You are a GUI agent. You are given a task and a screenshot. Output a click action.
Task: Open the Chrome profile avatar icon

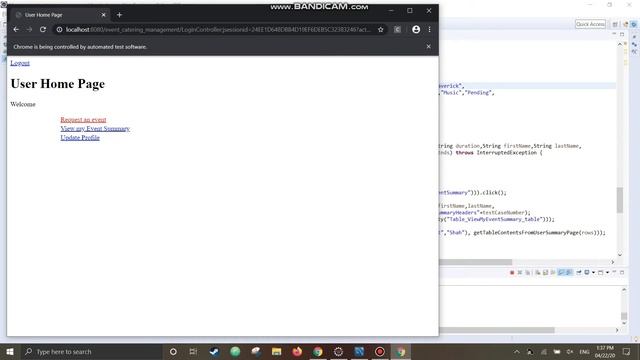click(x=416, y=29)
